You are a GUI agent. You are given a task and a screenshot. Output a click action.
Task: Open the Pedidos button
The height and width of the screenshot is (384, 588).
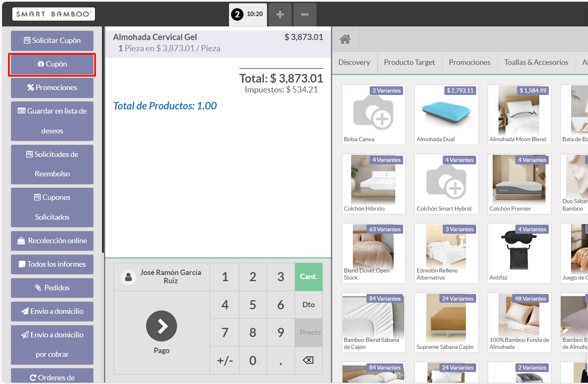click(x=52, y=288)
